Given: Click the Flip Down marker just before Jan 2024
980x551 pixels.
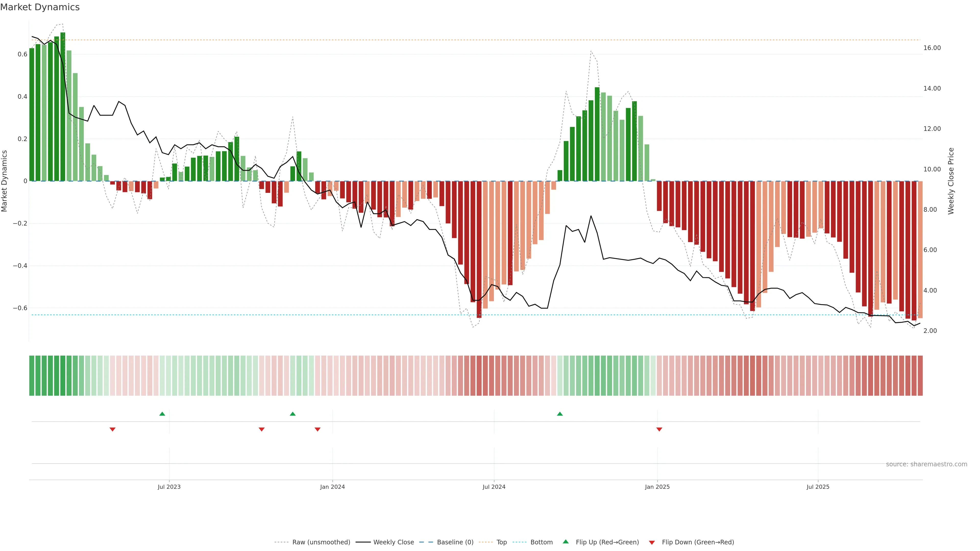Looking at the screenshot, I should [318, 429].
